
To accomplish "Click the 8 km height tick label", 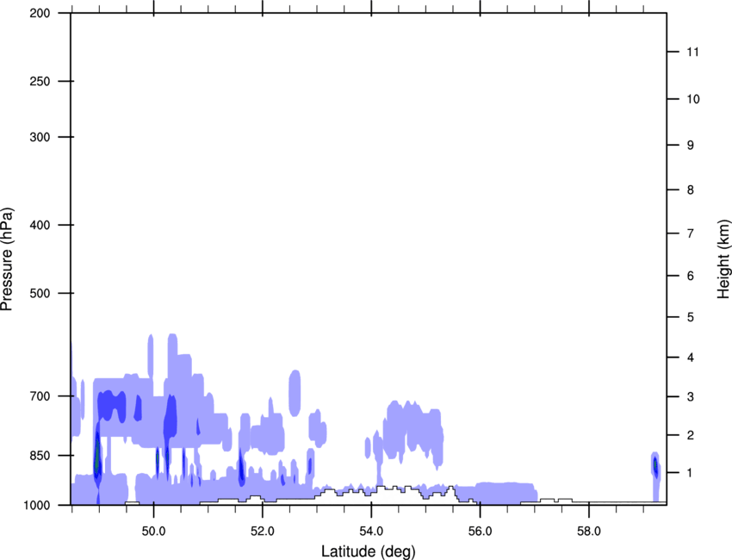I will [x=691, y=190].
